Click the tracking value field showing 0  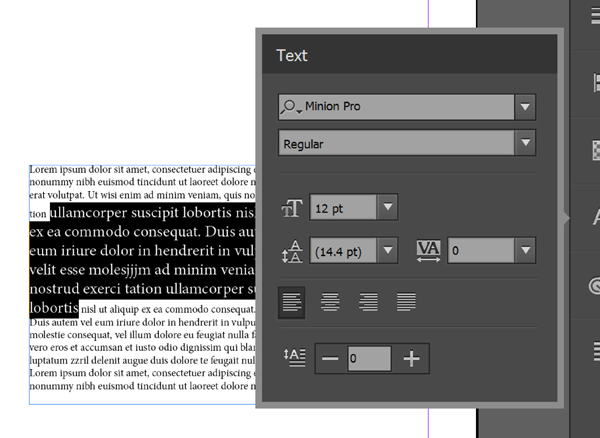481,251
